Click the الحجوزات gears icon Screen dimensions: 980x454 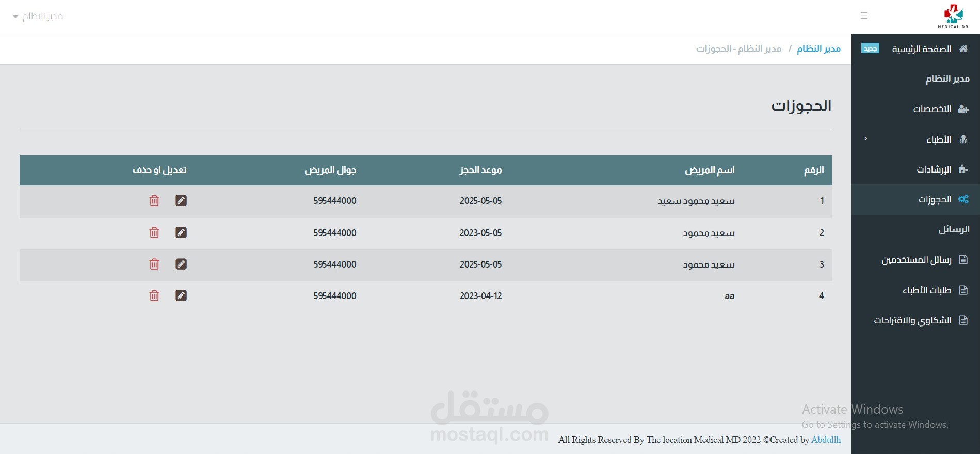(x=963, y=199)
